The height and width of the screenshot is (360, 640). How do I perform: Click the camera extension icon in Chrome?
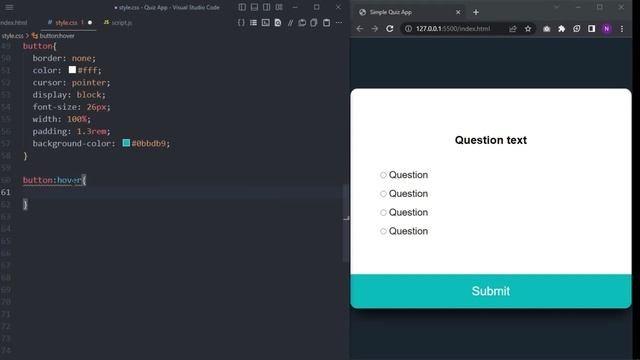pyautogui.click(x=547, y=29)
